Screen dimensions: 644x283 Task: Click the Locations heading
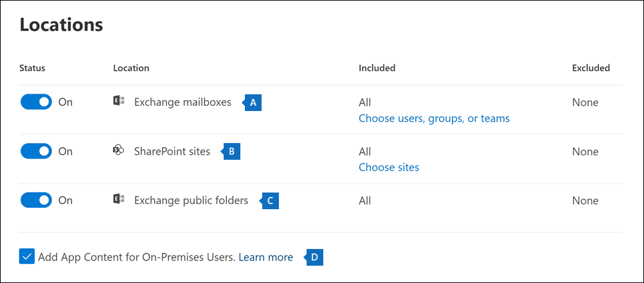point(61,25)
